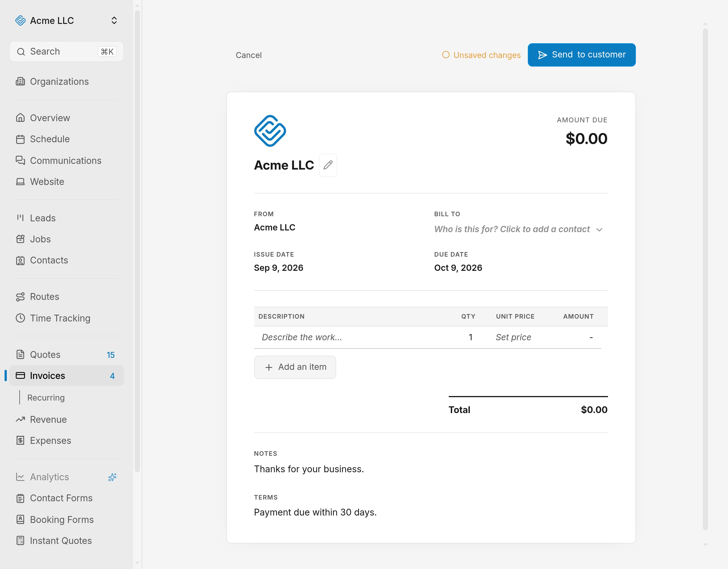The height and width of the screenshot is (569, 728).
Task: Open the Invoices menu item
Action: pos(67,376)
